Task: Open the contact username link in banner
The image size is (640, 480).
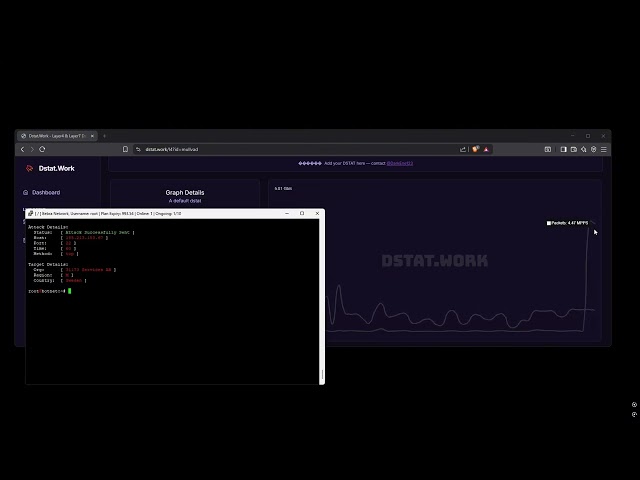Action: click(400, 163)
